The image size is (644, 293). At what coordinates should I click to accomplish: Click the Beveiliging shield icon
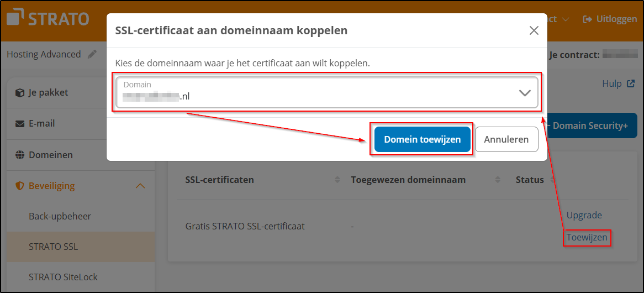19,186
